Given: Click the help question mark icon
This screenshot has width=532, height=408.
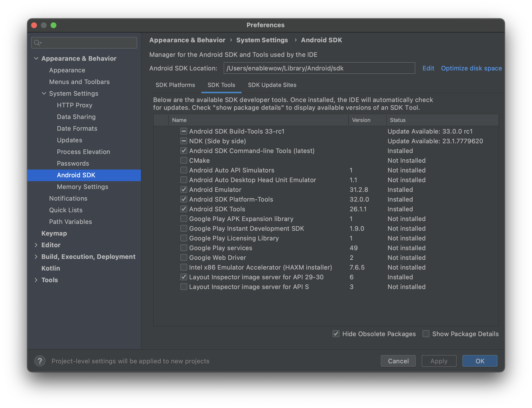Looking at the screenshot, I should [x=40, y=361].
